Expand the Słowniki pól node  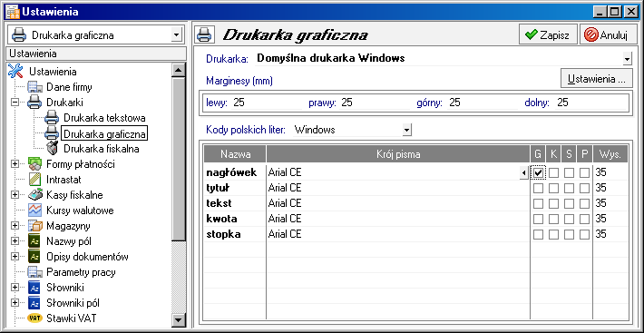(x=15, y=303)
